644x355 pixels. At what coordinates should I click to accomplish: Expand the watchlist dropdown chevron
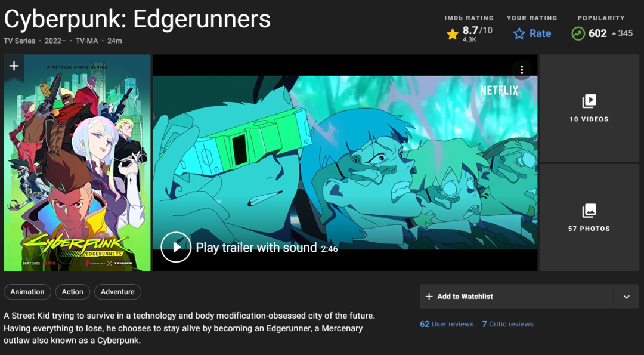pyautogui.click(x=626, y=297)
